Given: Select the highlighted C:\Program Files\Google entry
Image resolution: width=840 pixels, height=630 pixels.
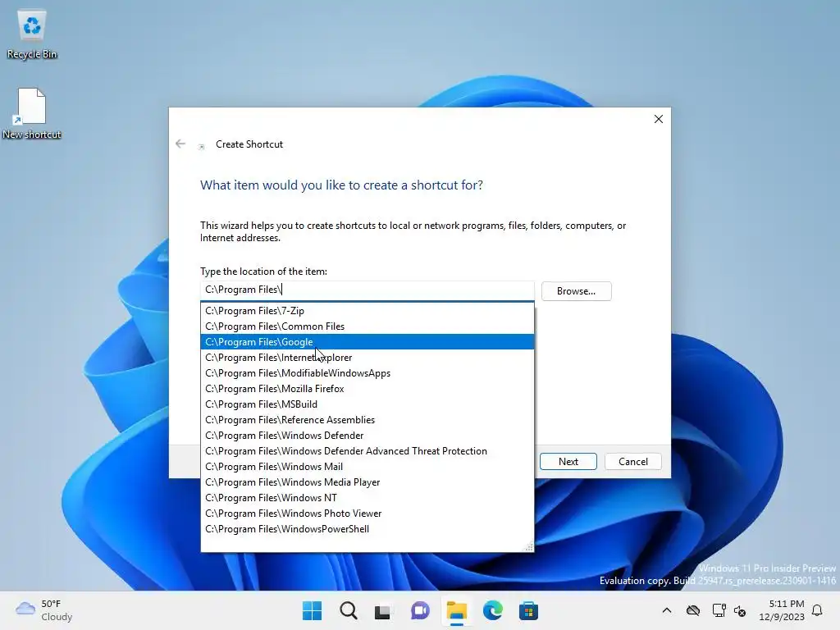Looking at the screenshot, I should point(367,342).
